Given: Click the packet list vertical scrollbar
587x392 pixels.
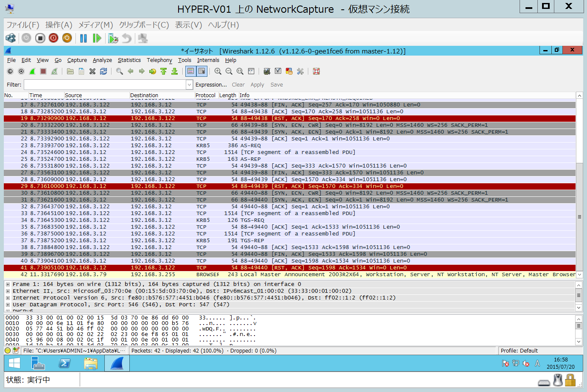Looking at the screenshot, I should click(x=579, y=185).
